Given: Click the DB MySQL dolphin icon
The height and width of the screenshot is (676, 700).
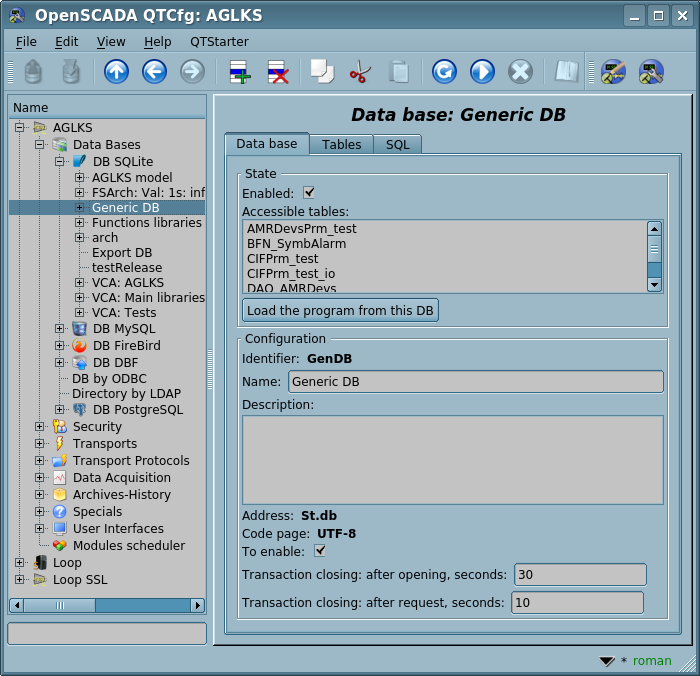Looking at the screenshot, I should pyautogui.click(x=79, y=329).
